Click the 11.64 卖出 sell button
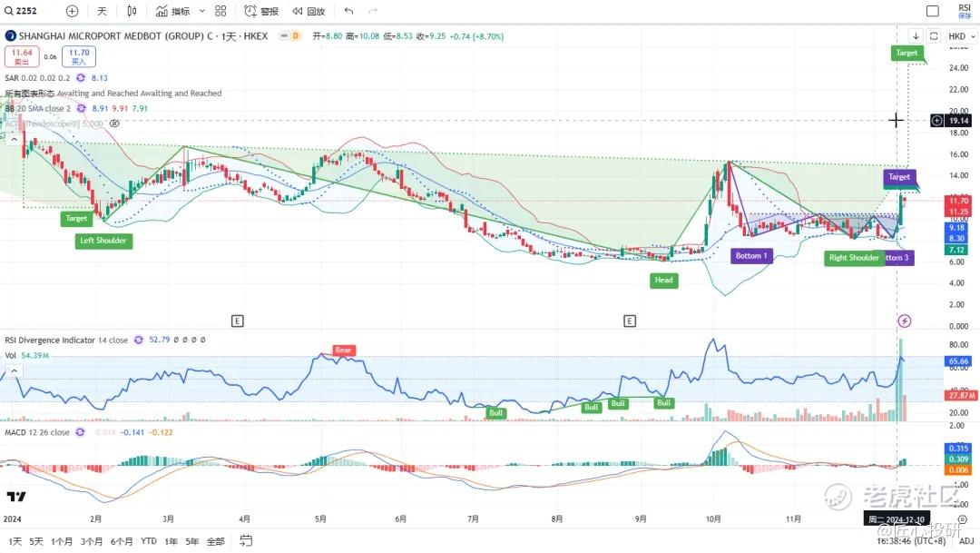The width and height of the screenshot is (980, 553). tap(22, 56)
